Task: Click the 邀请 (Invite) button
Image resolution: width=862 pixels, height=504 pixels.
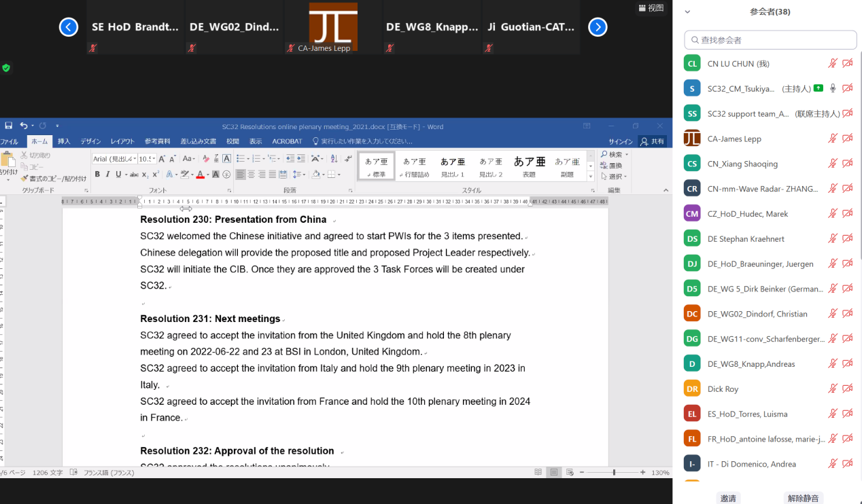Action: 728,498
